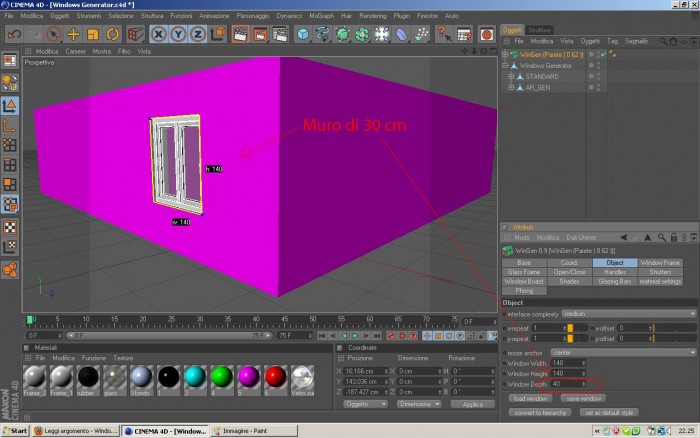Switch to Points mode icon
This screenshot has width=700, height=438.
(x=10, y=145)
